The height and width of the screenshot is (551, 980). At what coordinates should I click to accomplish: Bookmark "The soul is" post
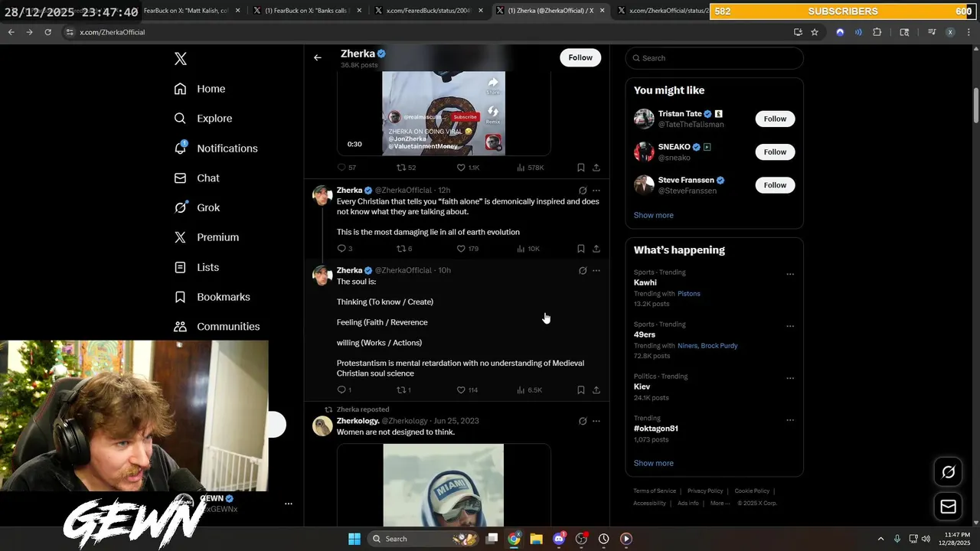tap(581, 390)
